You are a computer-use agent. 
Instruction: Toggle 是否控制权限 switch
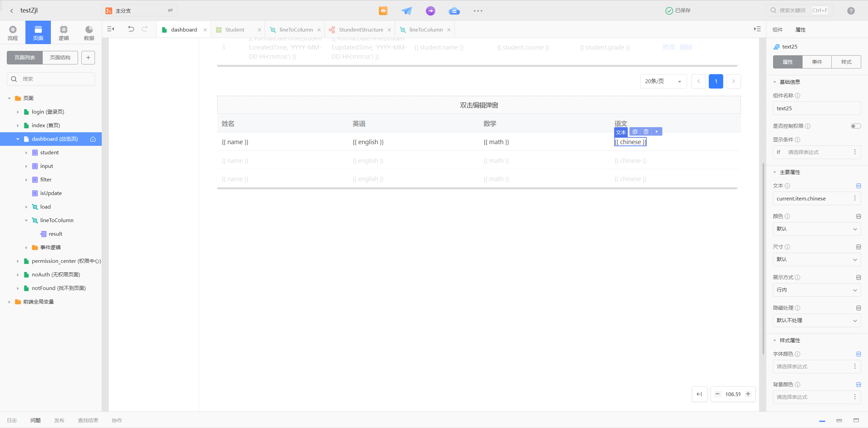coord(856,126)
